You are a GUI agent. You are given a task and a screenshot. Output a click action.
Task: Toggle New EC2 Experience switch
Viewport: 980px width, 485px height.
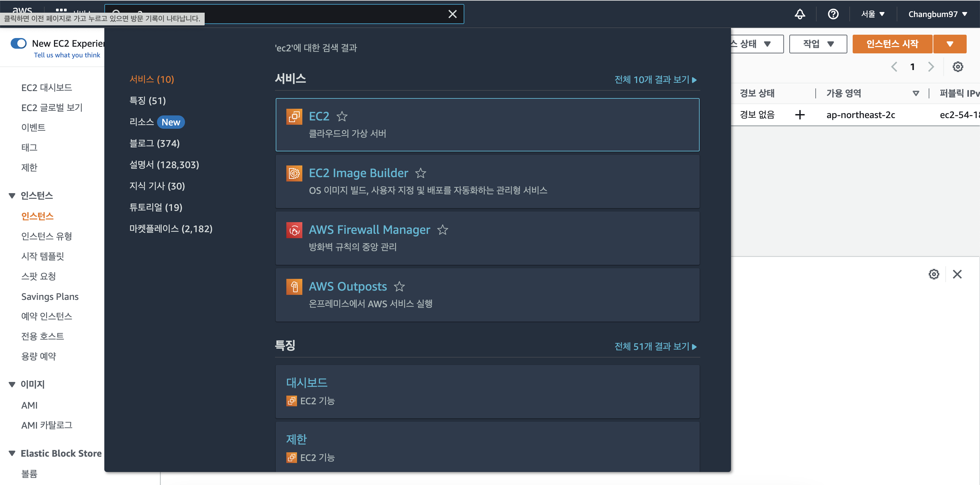pyautogui.click(x=19, y=43)
